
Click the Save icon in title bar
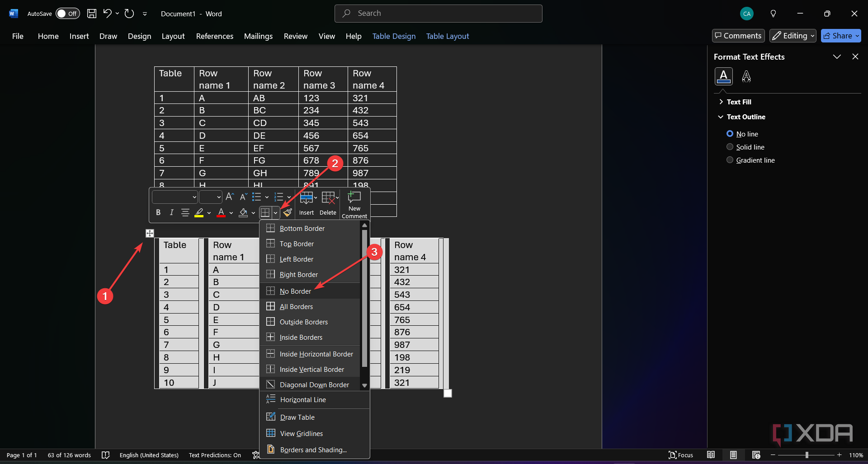(x=92, y=14)
